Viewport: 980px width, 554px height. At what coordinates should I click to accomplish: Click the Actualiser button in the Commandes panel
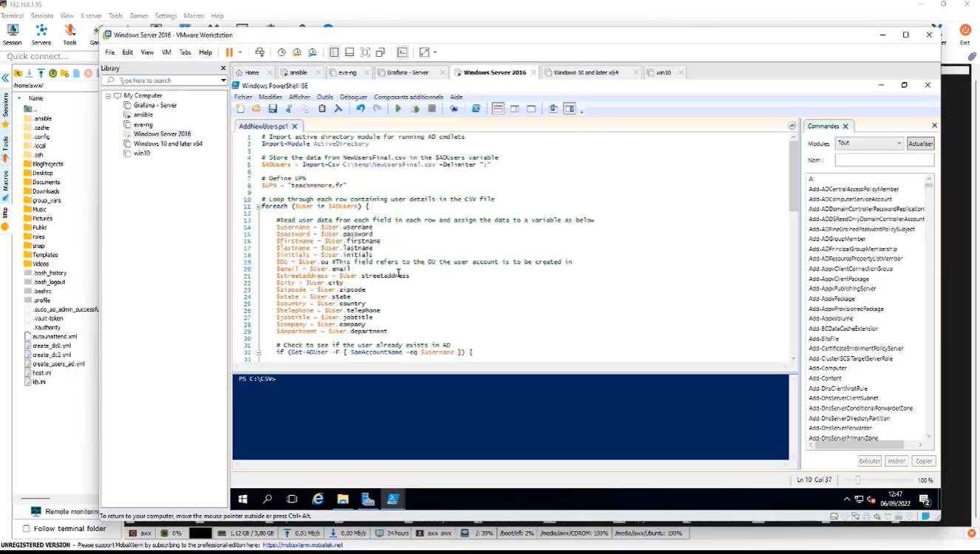pos(920,143)
